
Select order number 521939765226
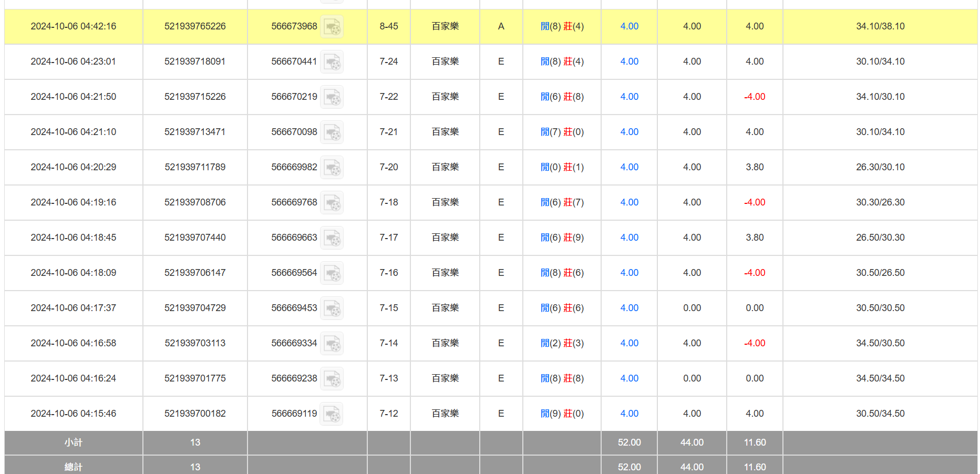(195, 26)
